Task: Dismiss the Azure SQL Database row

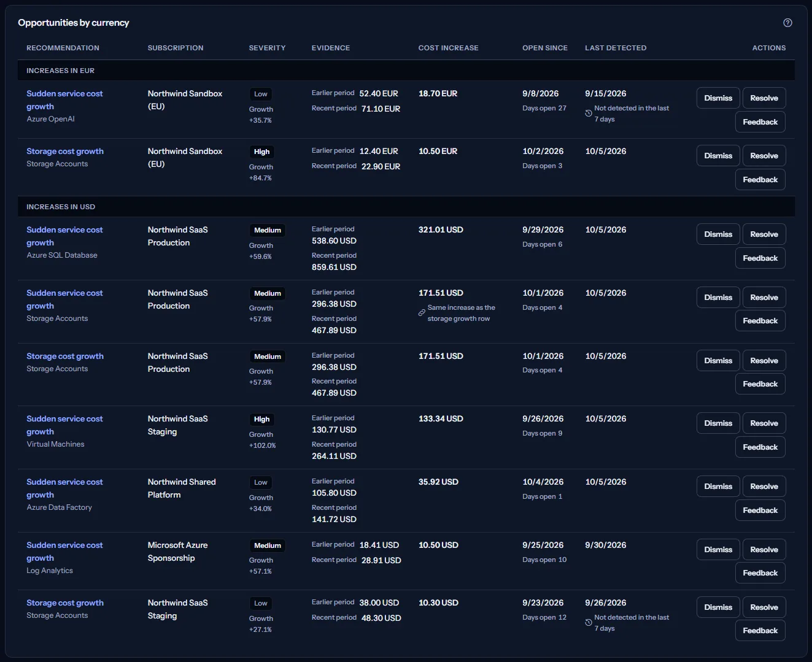Action: point(718,234)
